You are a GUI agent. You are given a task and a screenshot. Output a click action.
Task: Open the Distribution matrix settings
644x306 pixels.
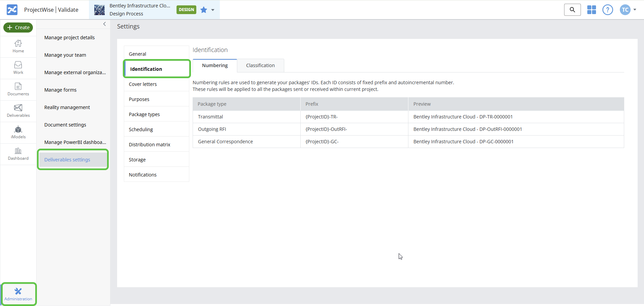coord(150,144)
